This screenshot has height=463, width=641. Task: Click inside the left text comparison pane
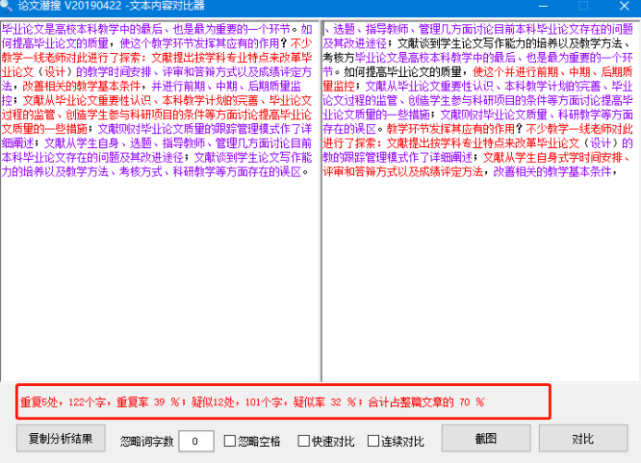(160, 201)
